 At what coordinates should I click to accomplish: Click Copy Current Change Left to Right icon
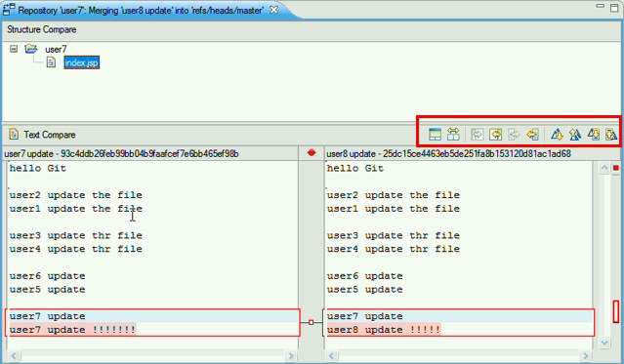[514, 135]
